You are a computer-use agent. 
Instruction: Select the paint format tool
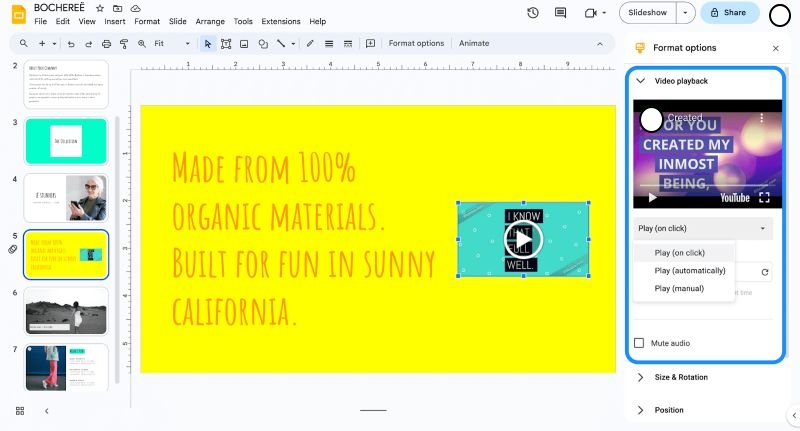coord(123,44)
